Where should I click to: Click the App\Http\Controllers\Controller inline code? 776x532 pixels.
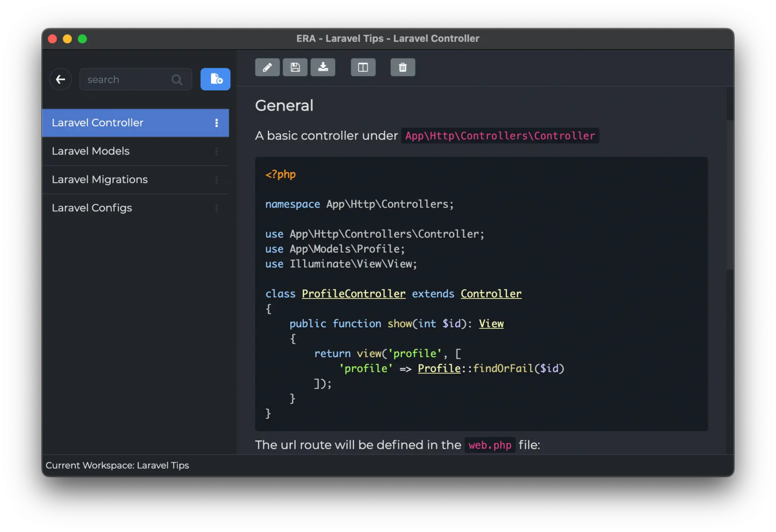(x=500, y=136)
